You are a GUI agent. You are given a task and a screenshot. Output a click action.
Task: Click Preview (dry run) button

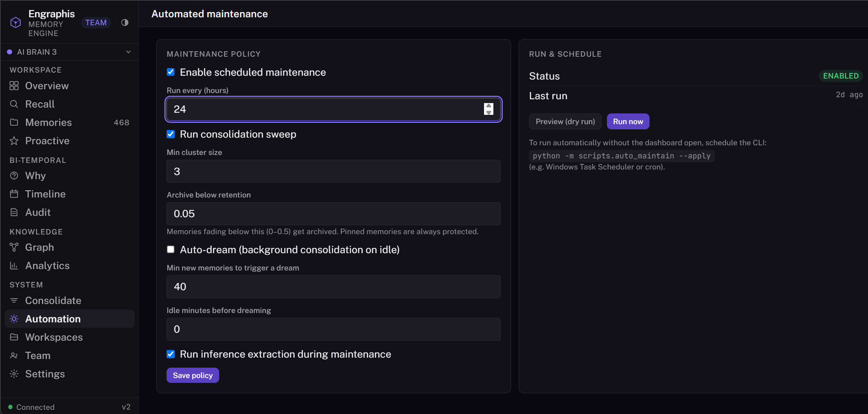(x=565, y=121)
